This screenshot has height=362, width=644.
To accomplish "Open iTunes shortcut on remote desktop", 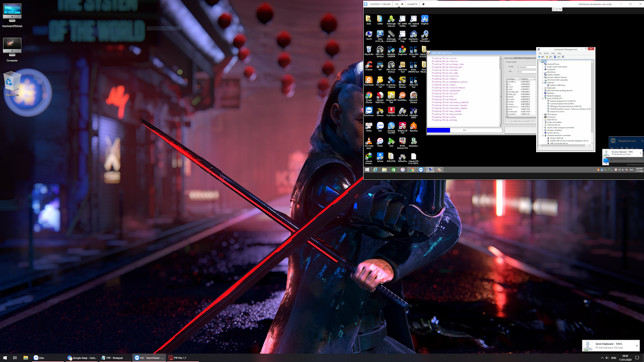I will (x=380, y=142).
